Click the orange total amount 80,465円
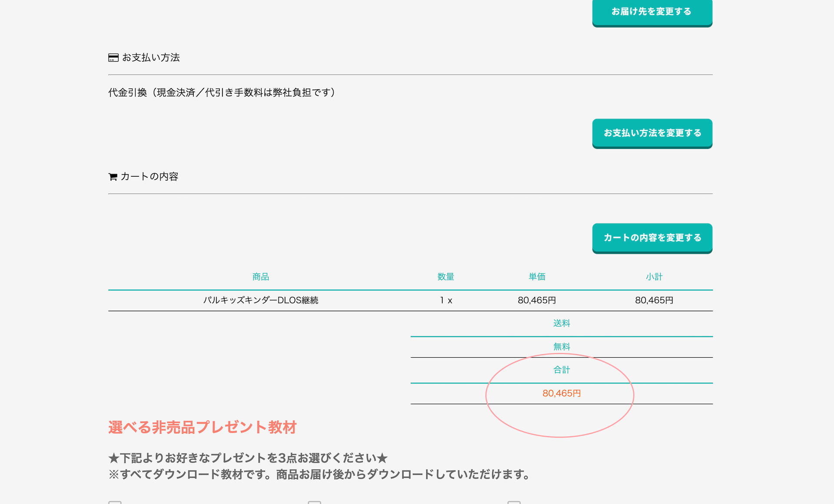This screenshot has width=834, height=504. pyautogui.click(x=561, y=393)
